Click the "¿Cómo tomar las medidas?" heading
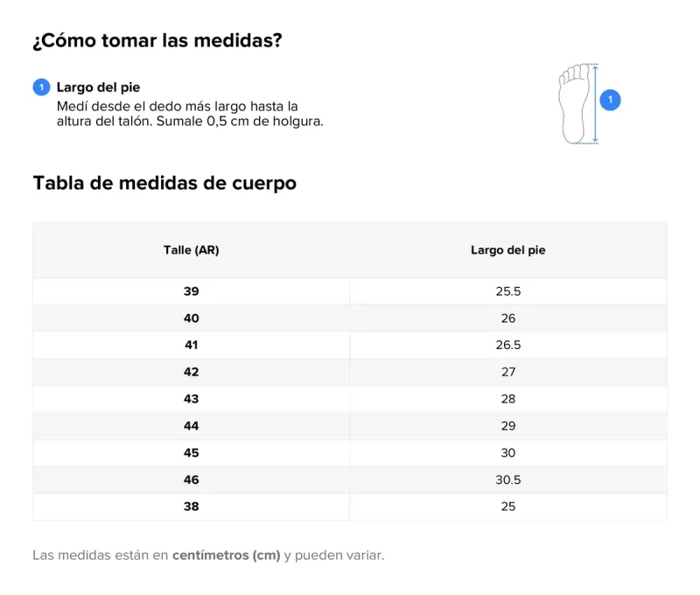The width and height of the screenshot is (700, 595). [x=157, y=41]
